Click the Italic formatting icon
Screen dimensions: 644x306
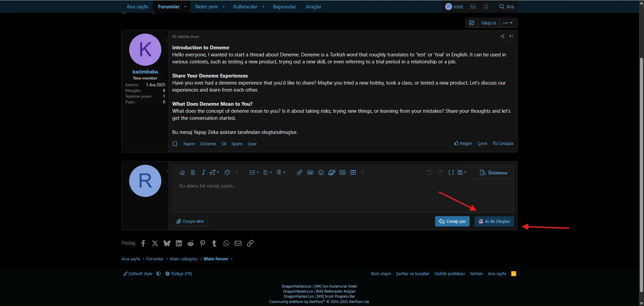[203, 172]
